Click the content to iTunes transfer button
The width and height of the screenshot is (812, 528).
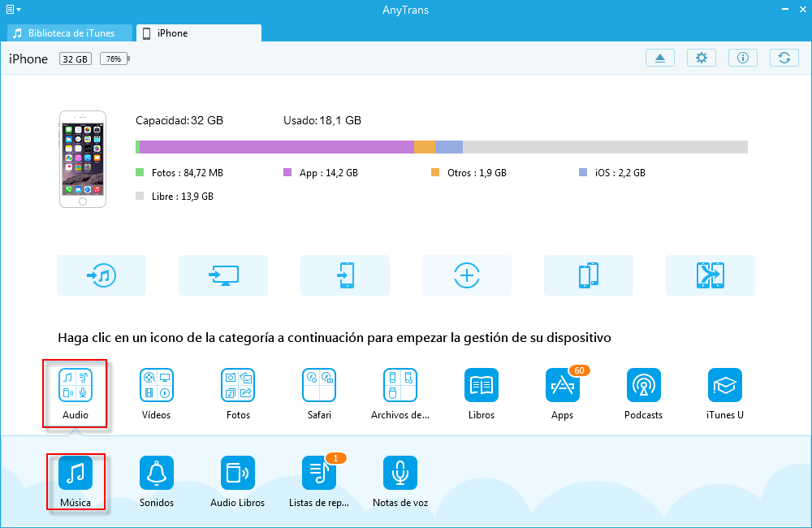(101, 275)
